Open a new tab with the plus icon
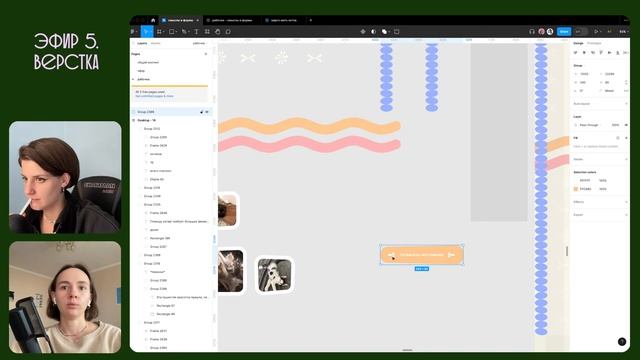 click(x=311, y=20)
